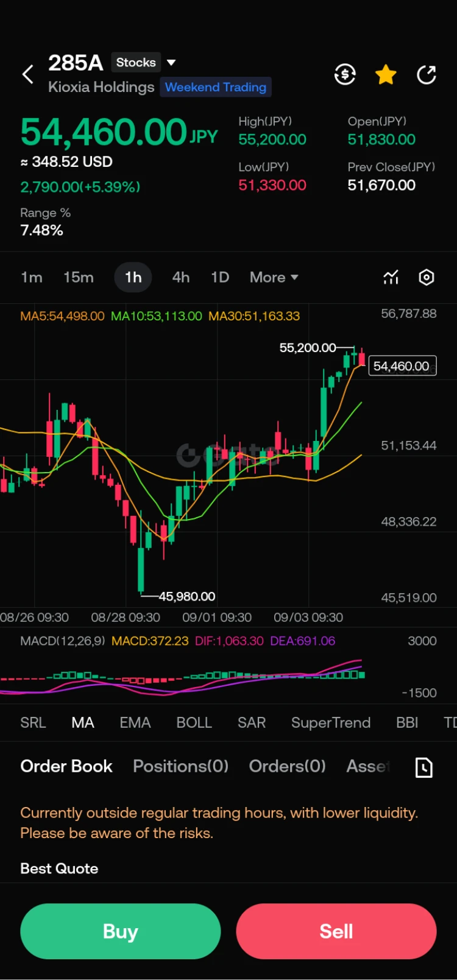Tap the 56,787.88 price axis label

coord(409,314)
